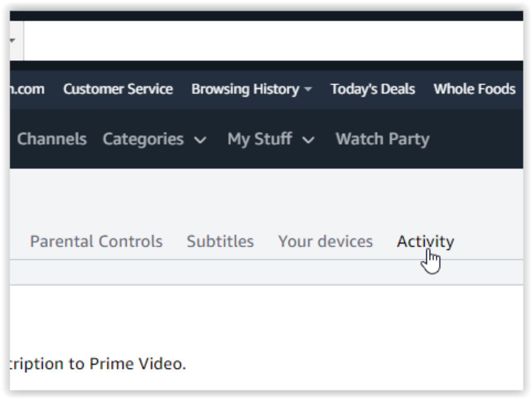Image resolution: width=532 pixels, height=399 pixels.
Task: Open the Whole Foods menu item
Action: (474, 89)
